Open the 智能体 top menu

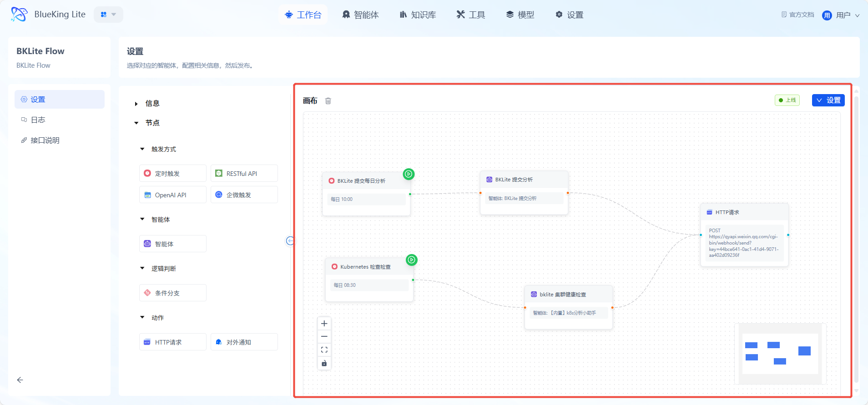click(x=360, y=15)
